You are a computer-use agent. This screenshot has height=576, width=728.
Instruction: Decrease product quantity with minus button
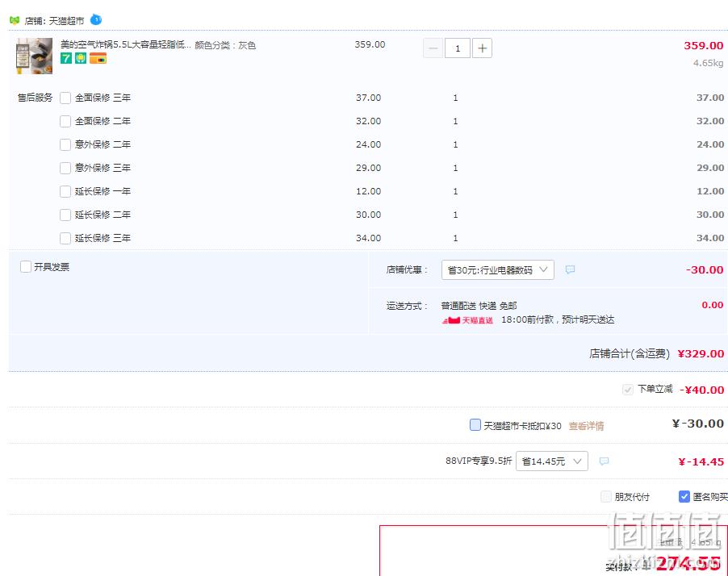tap(433, 48)
